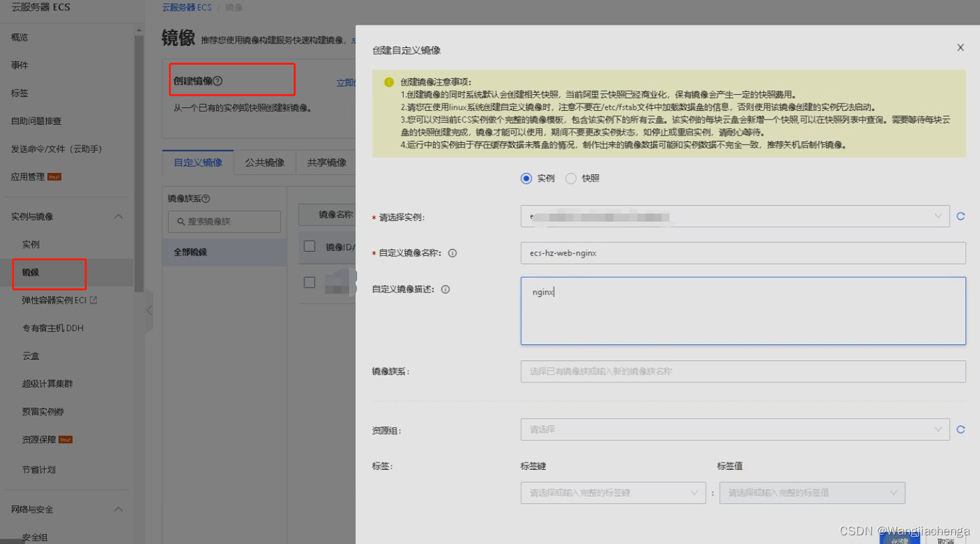
Task: Click help icon beside 镜像族系 heading
Action: (x=206, y=199)
